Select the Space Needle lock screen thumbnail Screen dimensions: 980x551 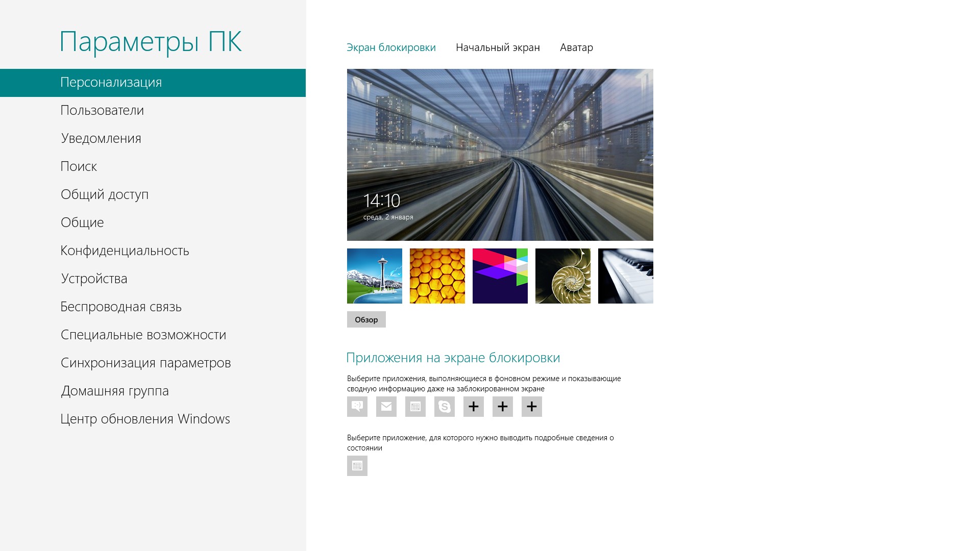[374, 276]
